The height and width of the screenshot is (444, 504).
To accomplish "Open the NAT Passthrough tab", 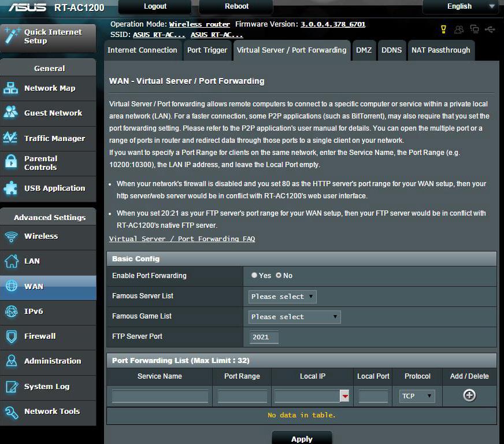I will pos(440,50).
